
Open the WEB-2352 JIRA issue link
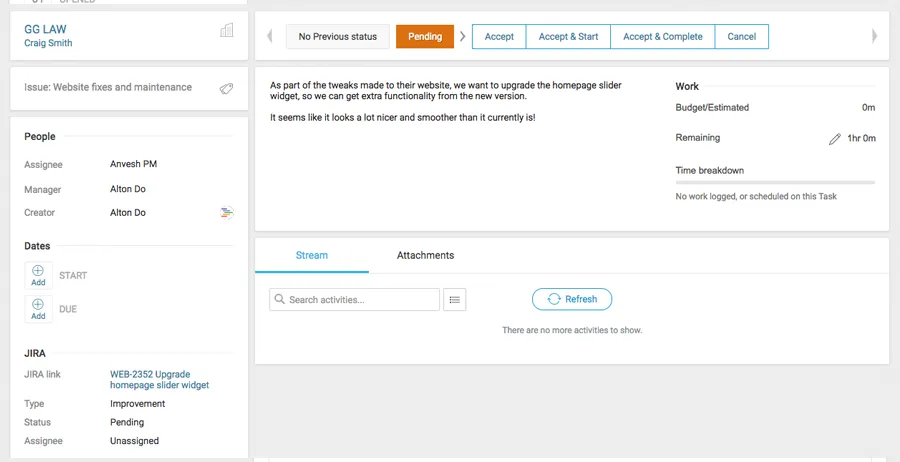coord(160,380)
